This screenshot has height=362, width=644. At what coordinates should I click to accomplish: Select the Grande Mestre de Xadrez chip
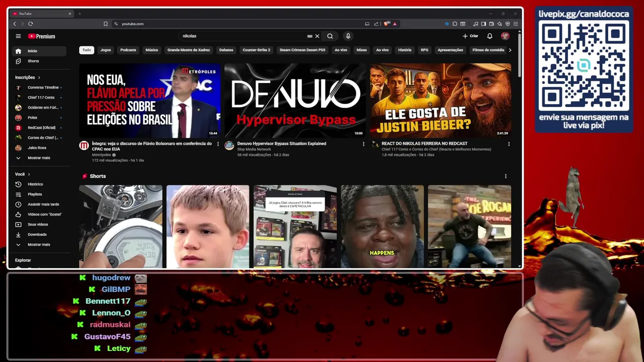click(189, 50)
